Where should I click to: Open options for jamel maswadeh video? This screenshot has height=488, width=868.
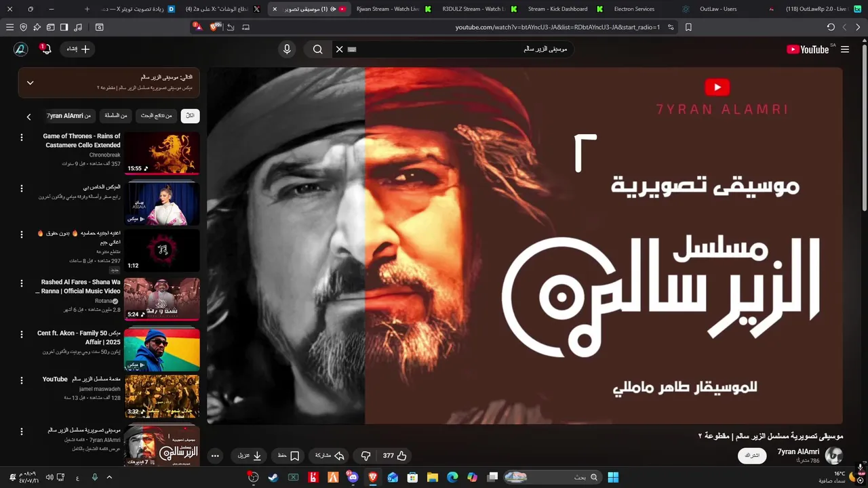point(21,380)
